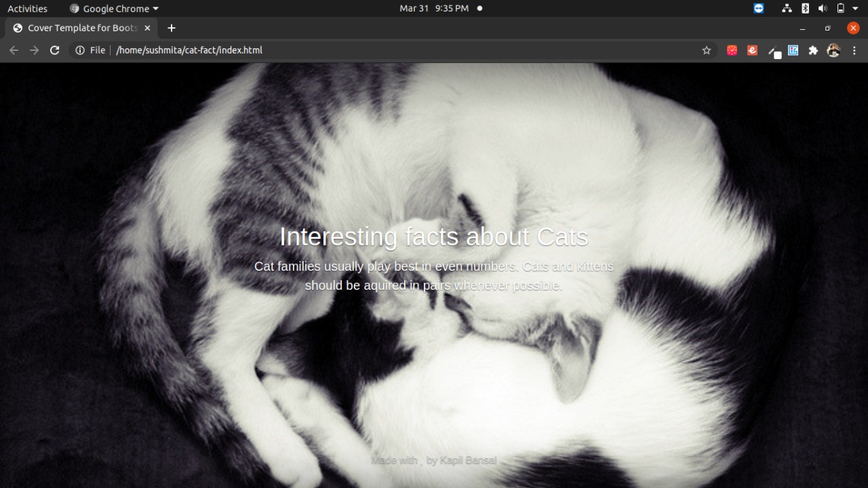Screen dimensions: 868x488
Task: Open the Google Chrome application menu dropdown
Action: tap(113, 8)
